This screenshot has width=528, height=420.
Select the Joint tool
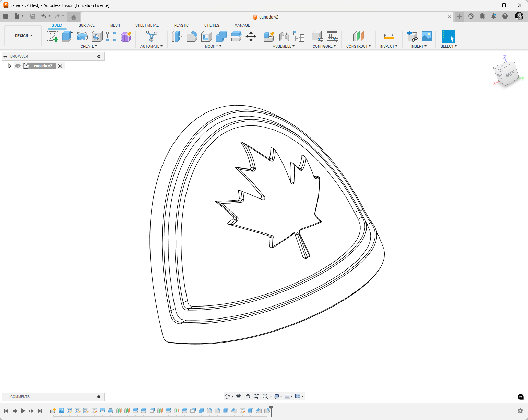point(284,36)
